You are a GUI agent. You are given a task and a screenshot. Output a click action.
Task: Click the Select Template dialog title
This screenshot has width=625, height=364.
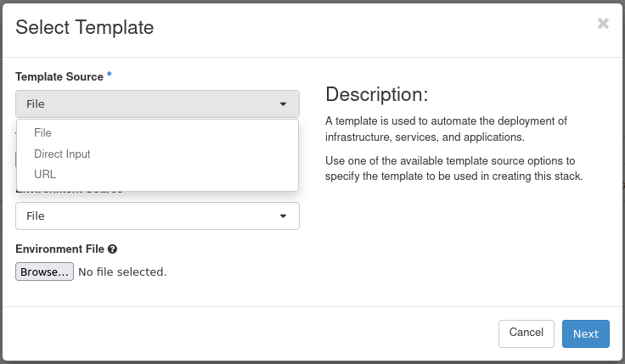pos(85,27)
